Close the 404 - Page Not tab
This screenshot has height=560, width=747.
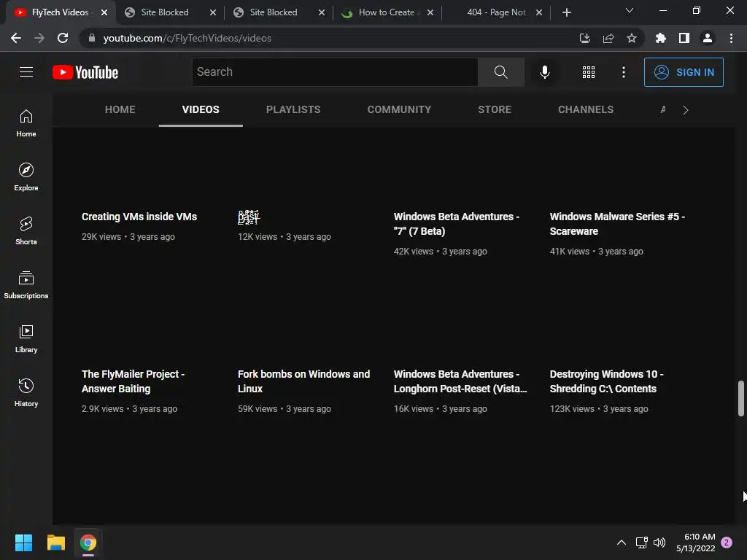click(x=539, y=12)
